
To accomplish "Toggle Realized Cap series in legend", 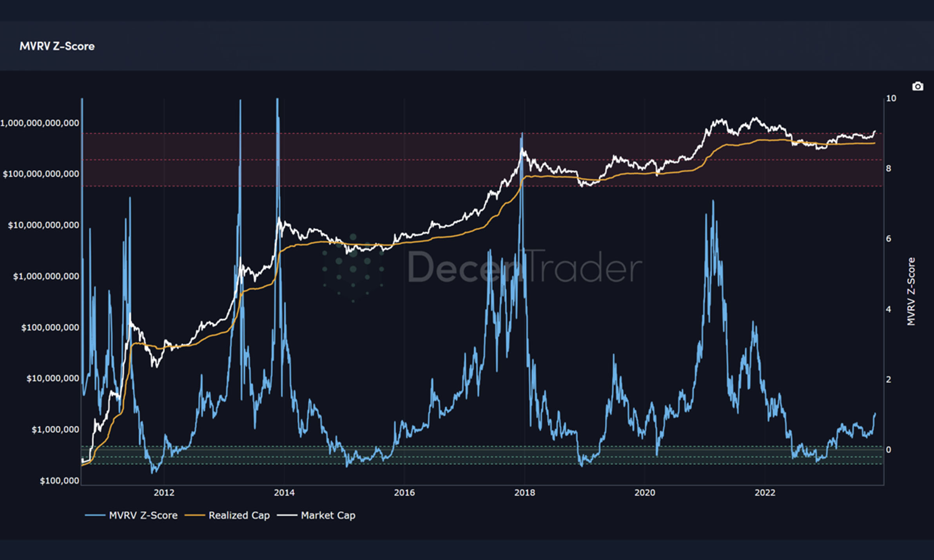I will (x=239, y=515).
